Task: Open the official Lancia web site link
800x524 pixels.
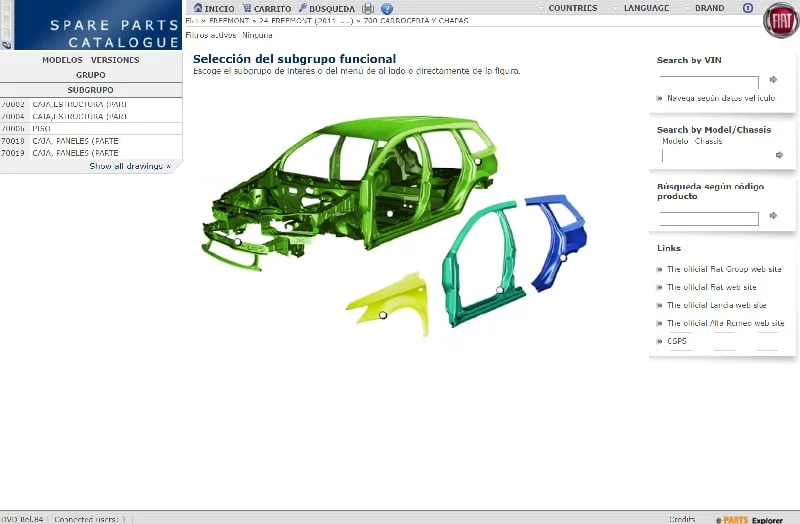Action: coord(716,305)
